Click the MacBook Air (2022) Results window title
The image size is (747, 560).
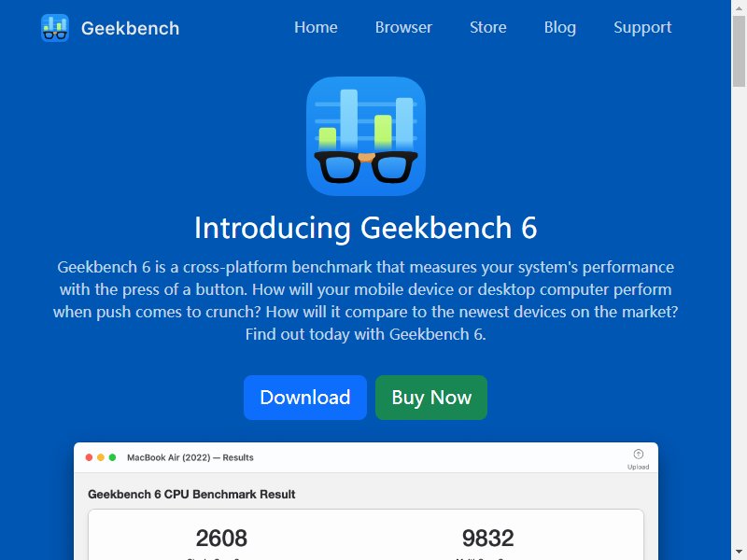(x=190, y=457)
